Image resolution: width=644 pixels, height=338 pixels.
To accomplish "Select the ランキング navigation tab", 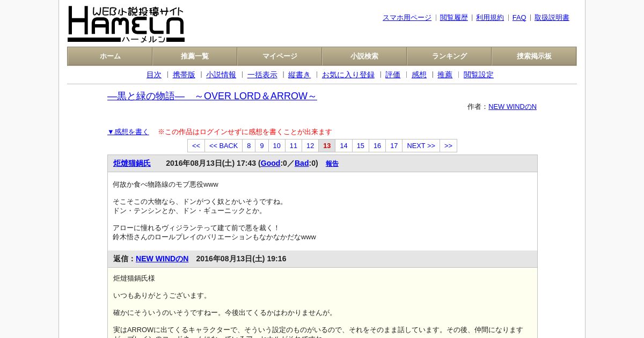I will pyautogui.click(x=449, y=56).
